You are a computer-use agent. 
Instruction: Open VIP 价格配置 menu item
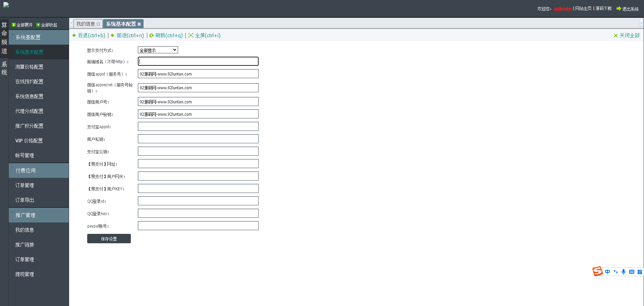point(39,141)
